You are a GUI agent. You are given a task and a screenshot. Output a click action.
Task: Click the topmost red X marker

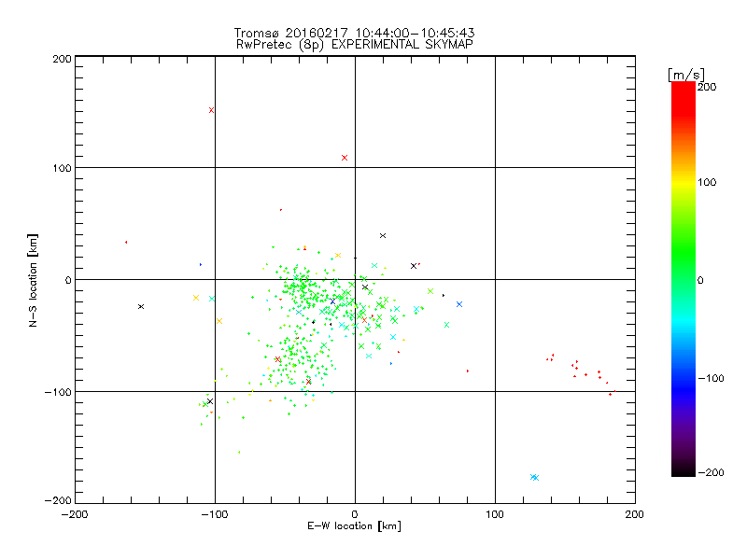click(x=212, y=110)
